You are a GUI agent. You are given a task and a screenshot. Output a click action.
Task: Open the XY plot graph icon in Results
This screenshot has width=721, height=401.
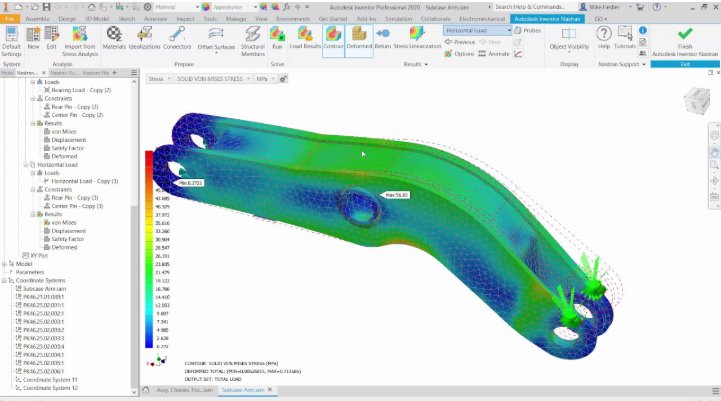click(518, 54)
